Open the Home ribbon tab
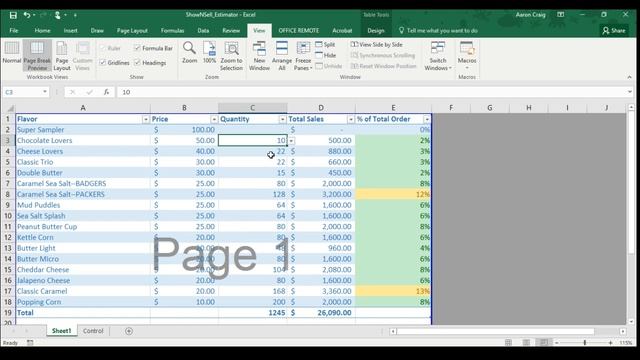The image size is (640, 360). (42, 31)
